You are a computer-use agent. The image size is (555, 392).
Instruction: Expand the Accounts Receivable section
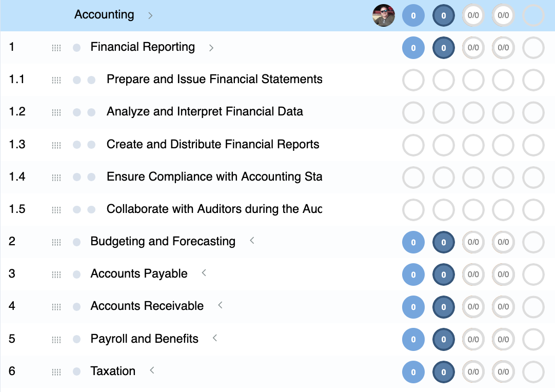click(220, 306)
